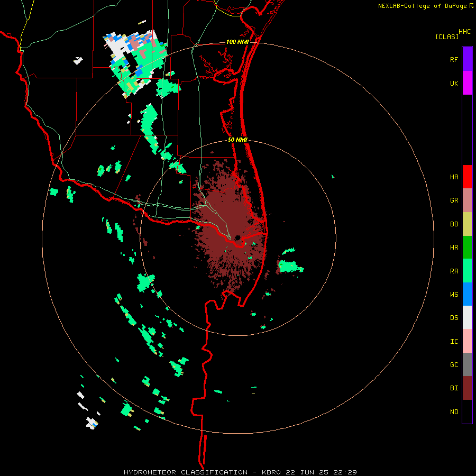Click the RF legend label

click(x=454, y=59)
